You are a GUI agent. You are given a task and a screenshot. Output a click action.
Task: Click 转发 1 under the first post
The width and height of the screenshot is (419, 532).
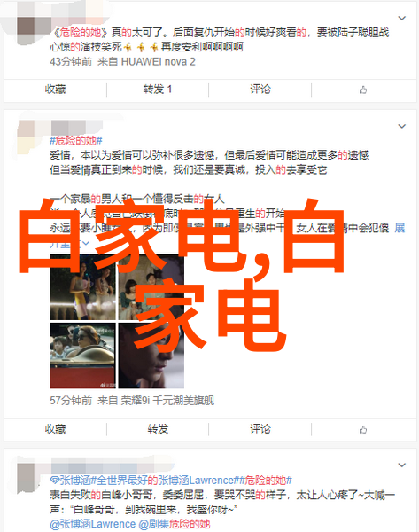click(x=158, y=90)
